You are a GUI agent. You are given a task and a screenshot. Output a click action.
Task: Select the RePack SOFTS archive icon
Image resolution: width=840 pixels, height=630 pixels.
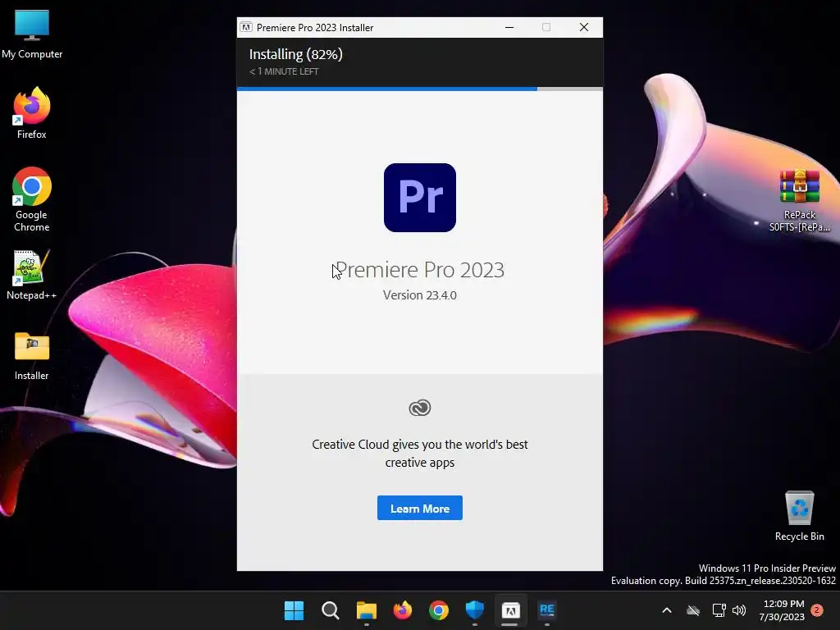tap(799, 200)
